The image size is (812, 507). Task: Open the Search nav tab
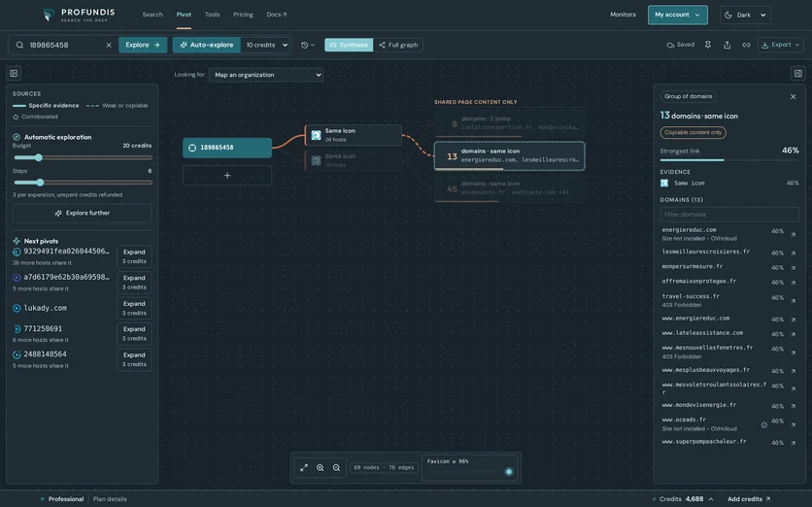tap(152, 15)
